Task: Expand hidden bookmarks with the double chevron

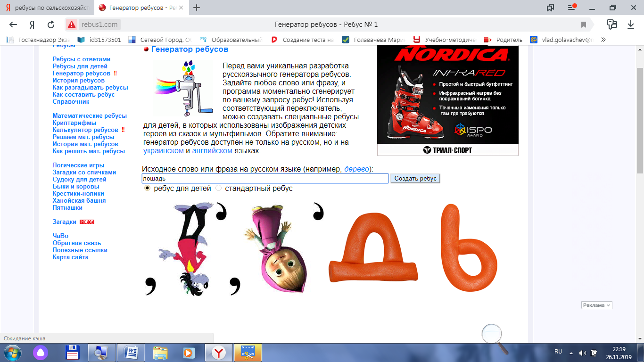Action: pyautogui.click(x=603, y=40)
